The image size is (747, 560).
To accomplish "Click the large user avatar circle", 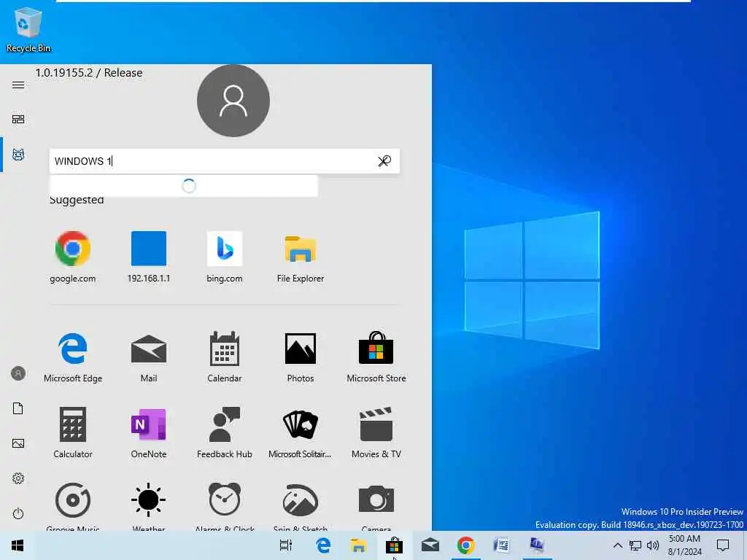I will click(x=233, y=101).
